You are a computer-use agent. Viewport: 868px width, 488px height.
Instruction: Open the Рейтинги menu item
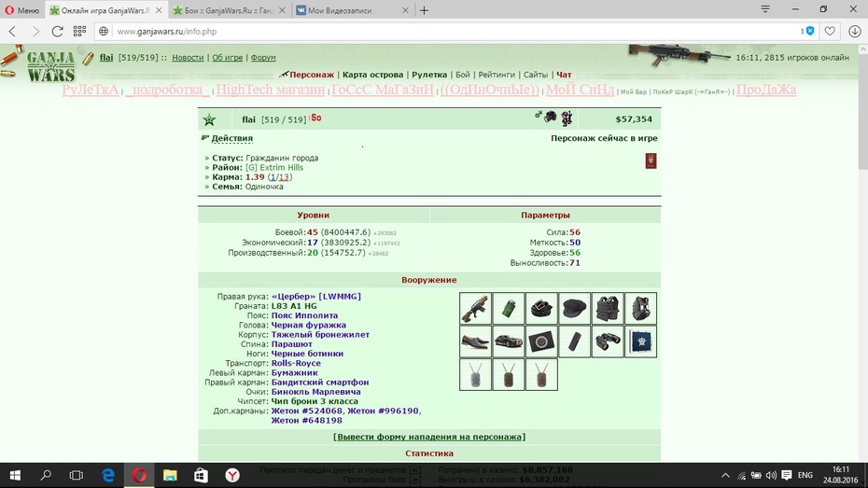click(497, 75)
